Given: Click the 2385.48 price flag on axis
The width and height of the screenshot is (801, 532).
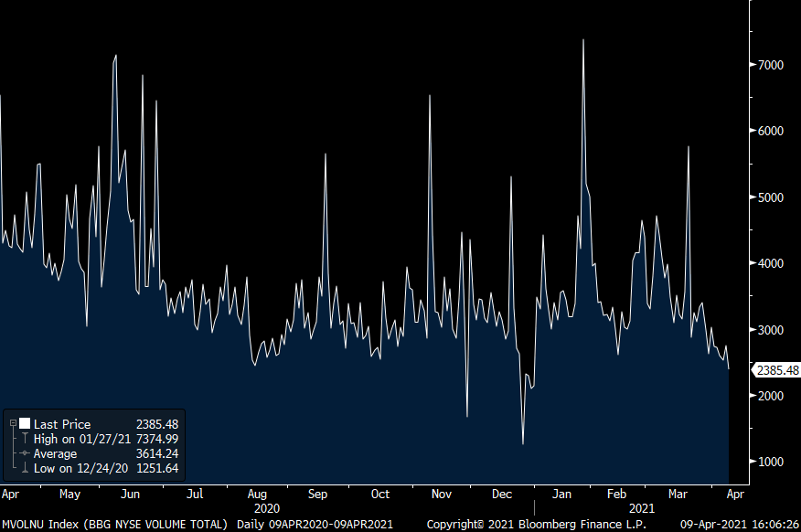Looking at the screenshot, I should (x=777, y=370).
